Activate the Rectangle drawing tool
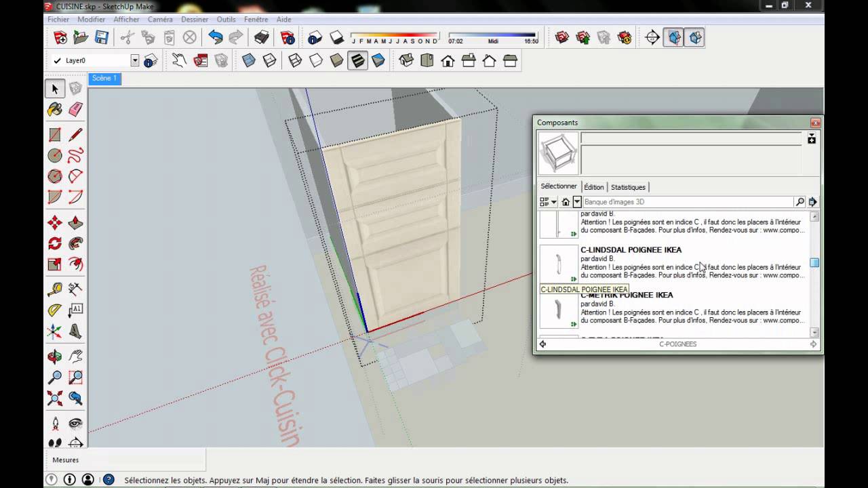The height and width of the screenshot is (488, 868). click(55, 135)
